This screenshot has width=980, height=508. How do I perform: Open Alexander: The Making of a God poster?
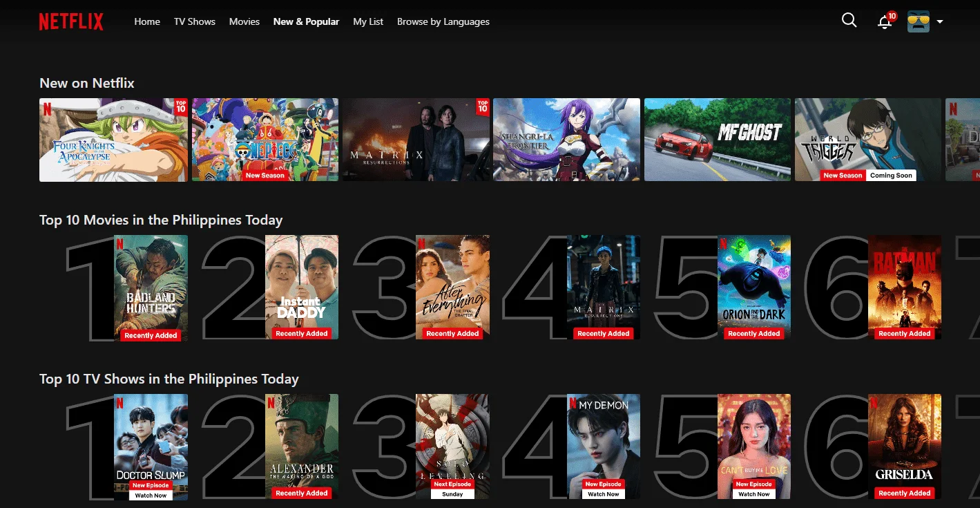pos(302,446)
